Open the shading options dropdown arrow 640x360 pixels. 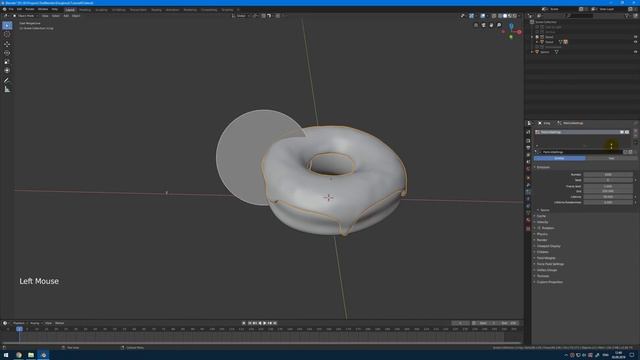coord(519,16)
